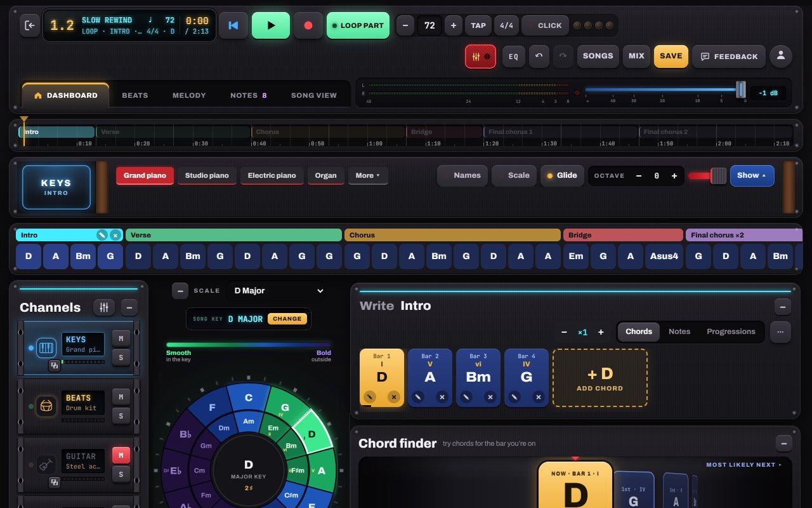This screenshot has height=508, width=812.
Task: Toggle the metronome CLICK
Action: (544, 25)
